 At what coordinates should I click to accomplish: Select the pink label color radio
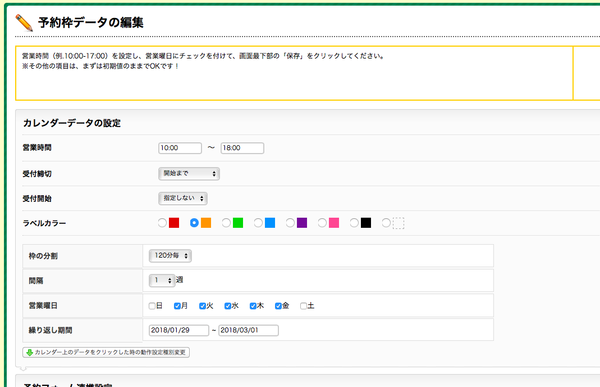click(x=322, y=223)
